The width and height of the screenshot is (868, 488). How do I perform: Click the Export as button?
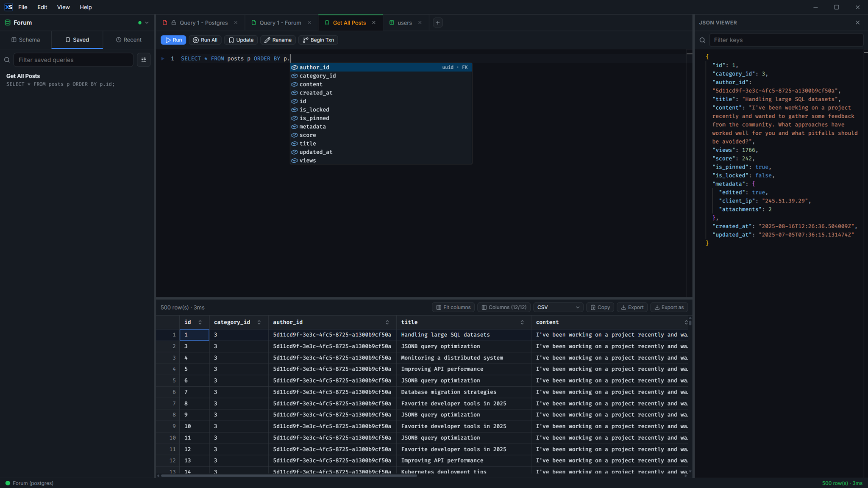click(669, 308)
